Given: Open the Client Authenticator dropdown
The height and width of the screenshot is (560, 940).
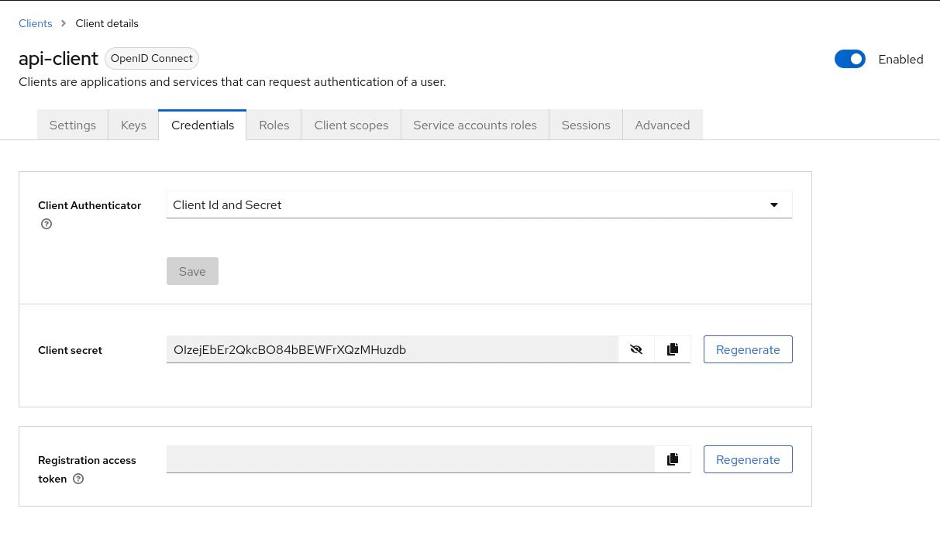Looking at the screenshot, I should (479, 204).
